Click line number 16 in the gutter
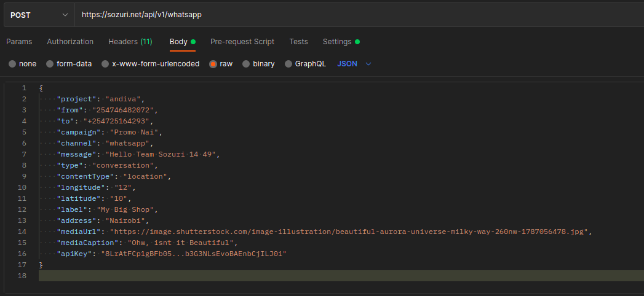Screen dimensions: 644x296 coord(22,254)
